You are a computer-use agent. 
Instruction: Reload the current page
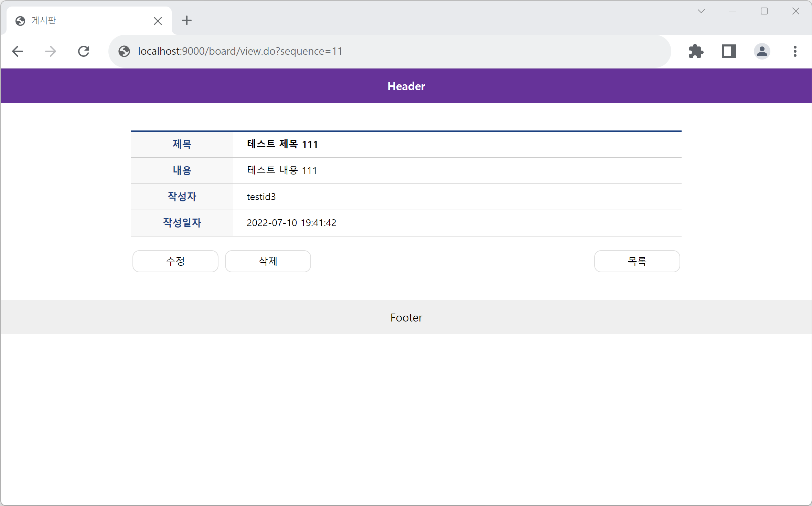[x=84, y=52]
